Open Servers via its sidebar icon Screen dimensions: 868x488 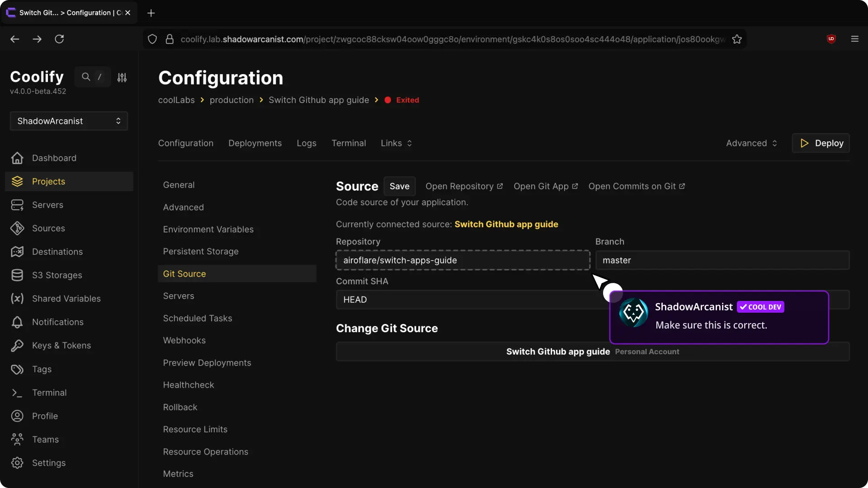[17, 205]
